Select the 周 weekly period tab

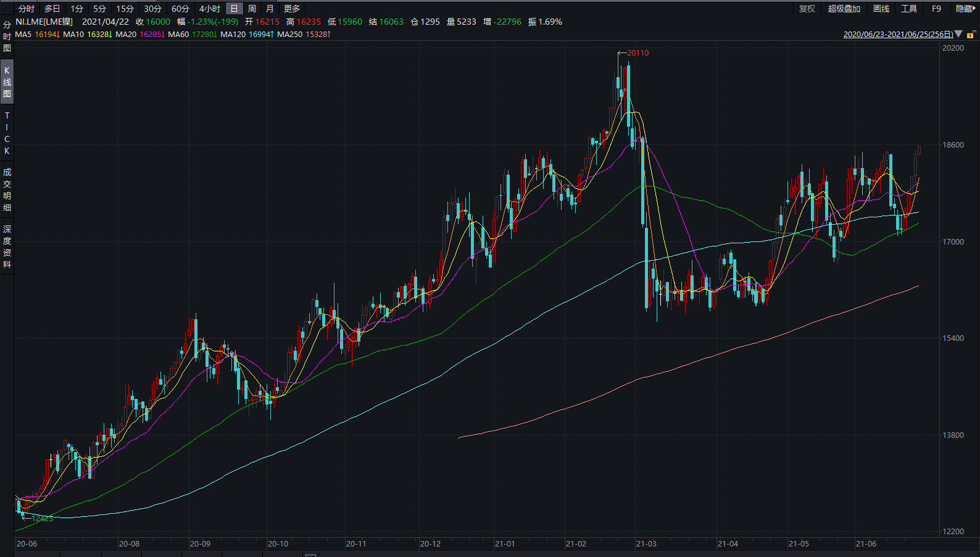click(x=252, y=9)
